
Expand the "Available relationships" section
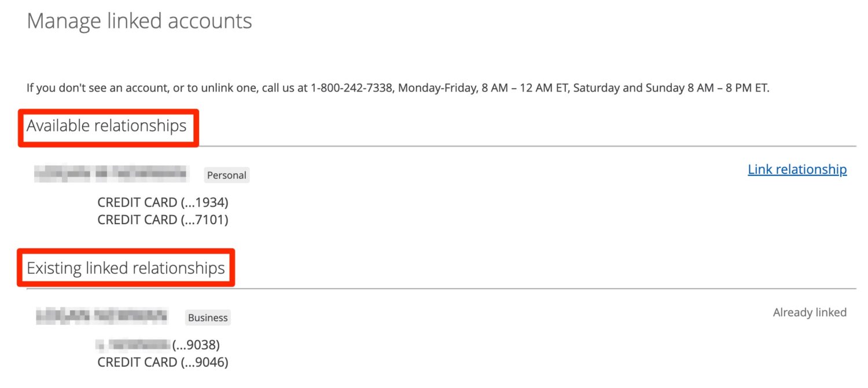107,125
